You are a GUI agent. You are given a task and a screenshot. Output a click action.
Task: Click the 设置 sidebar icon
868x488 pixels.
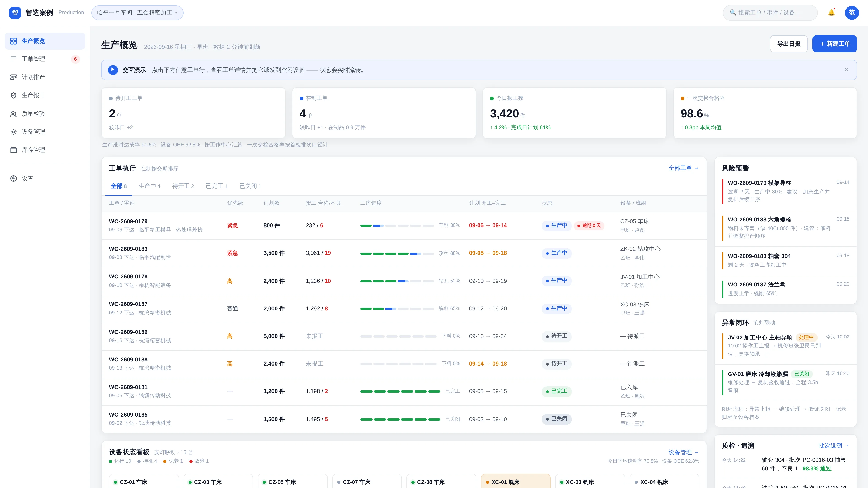[x=14, y=178]
